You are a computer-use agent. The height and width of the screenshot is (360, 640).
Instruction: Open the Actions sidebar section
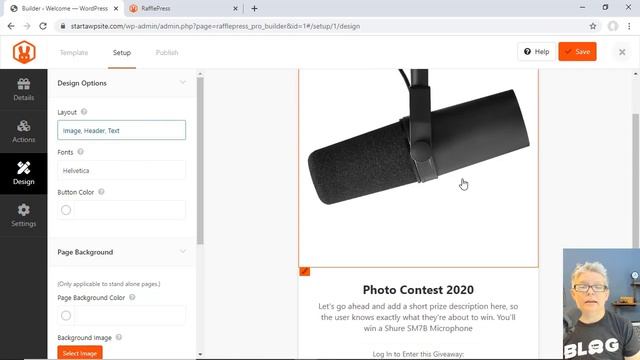(x=24, y=131)
